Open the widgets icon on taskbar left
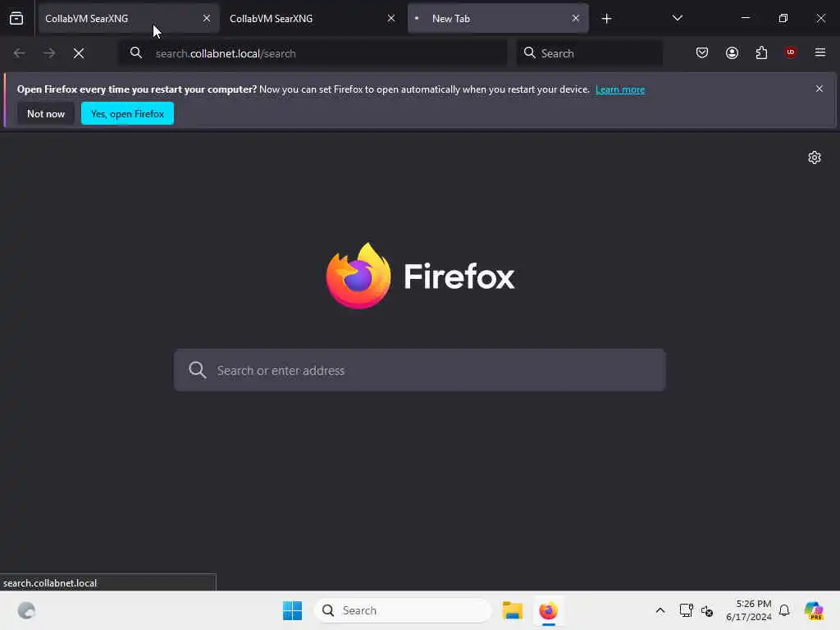Viewport: 840px width, 630px height. (x=26, y=610)
